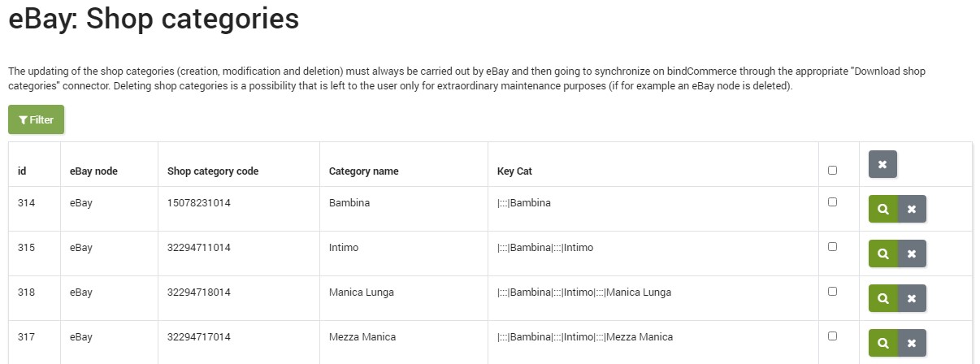Open magnifier for the Intimo category
This screenshot has width=980, height=364.
(883, 253)
